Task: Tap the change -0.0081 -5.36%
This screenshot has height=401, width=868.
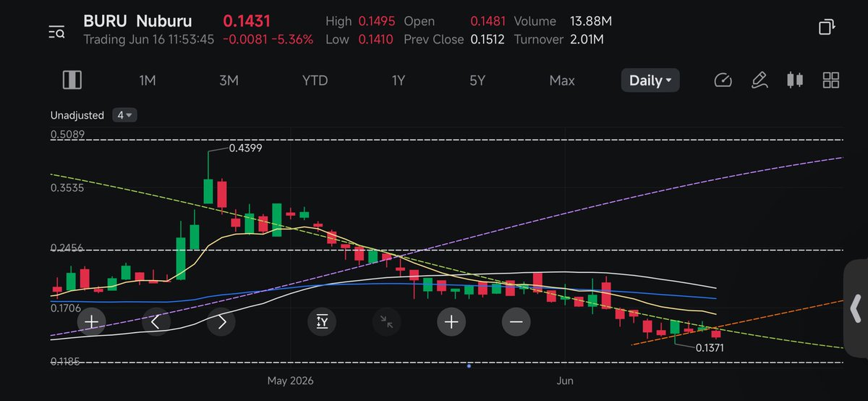Action: 268,39
